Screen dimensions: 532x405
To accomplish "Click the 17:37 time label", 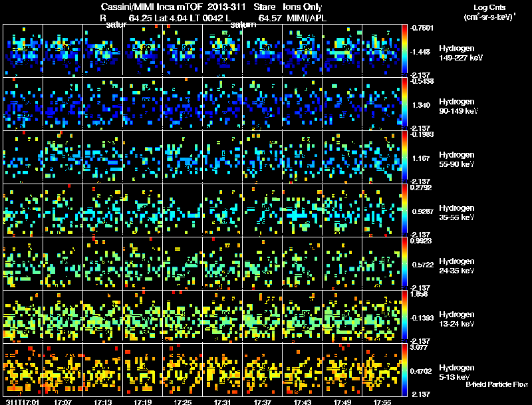I will click(x=262, y=402).
